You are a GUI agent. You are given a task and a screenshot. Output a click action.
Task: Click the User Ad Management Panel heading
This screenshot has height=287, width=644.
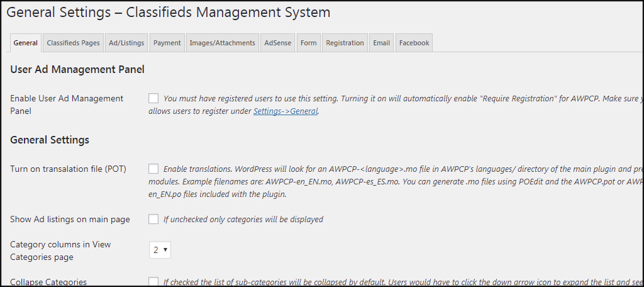click(x=77, y=69)
